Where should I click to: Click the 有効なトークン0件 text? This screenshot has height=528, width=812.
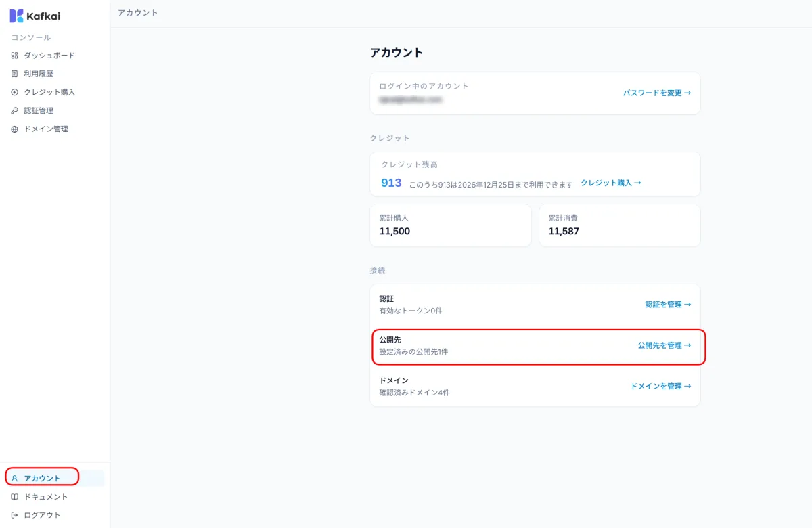point(411,311)
